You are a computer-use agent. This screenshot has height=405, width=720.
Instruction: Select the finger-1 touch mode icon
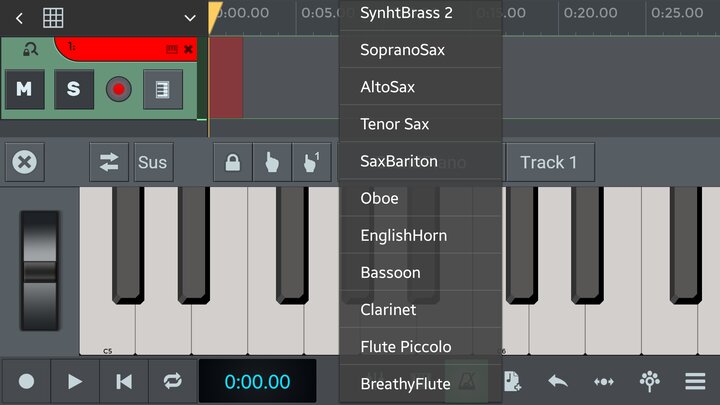coord(311,162)
